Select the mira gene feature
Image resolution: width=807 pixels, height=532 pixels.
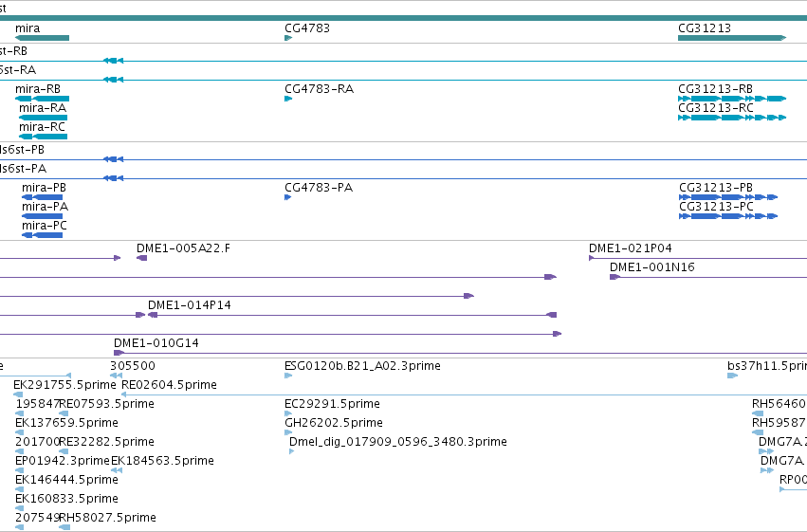coord(43,38)
